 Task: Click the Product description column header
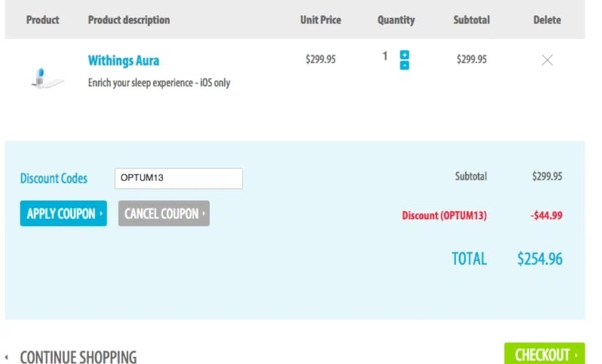pyautogui.click(x=129, y=20)
